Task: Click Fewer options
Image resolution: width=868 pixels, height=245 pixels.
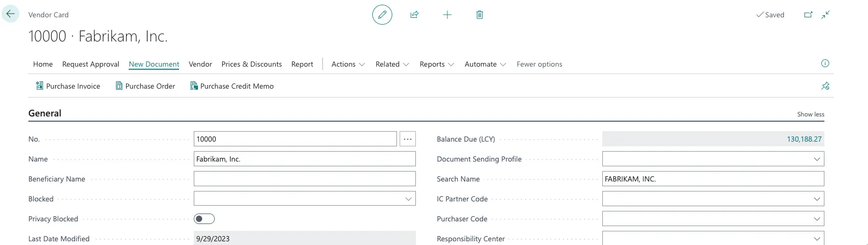Action: coord(539,64)
